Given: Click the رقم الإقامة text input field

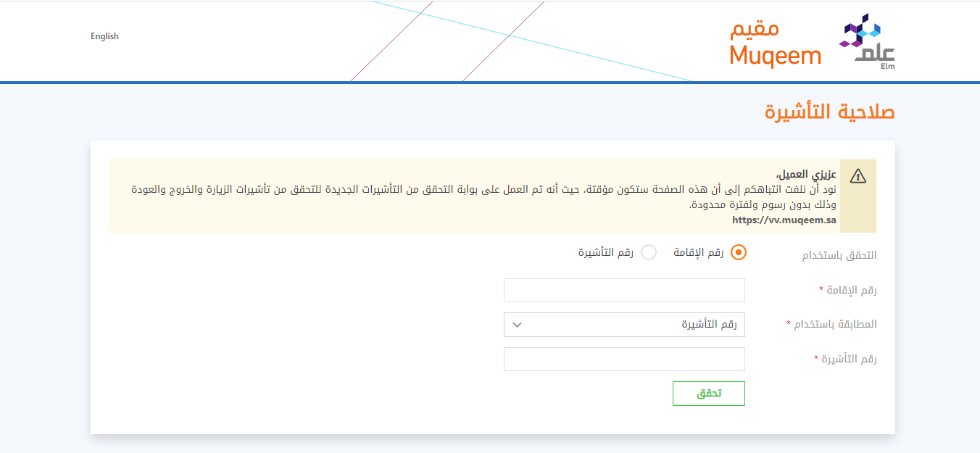Looking at the screenshot, I should pos(624,291).
